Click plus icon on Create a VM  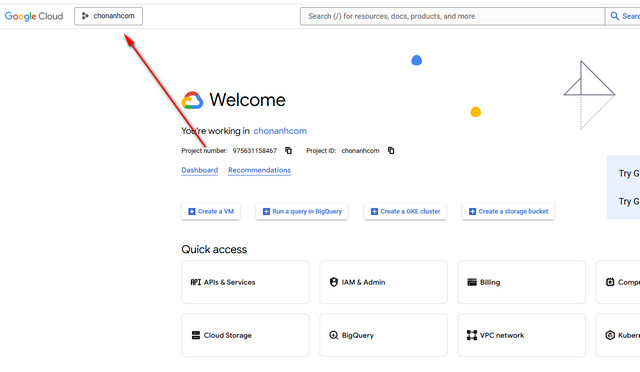191,212
